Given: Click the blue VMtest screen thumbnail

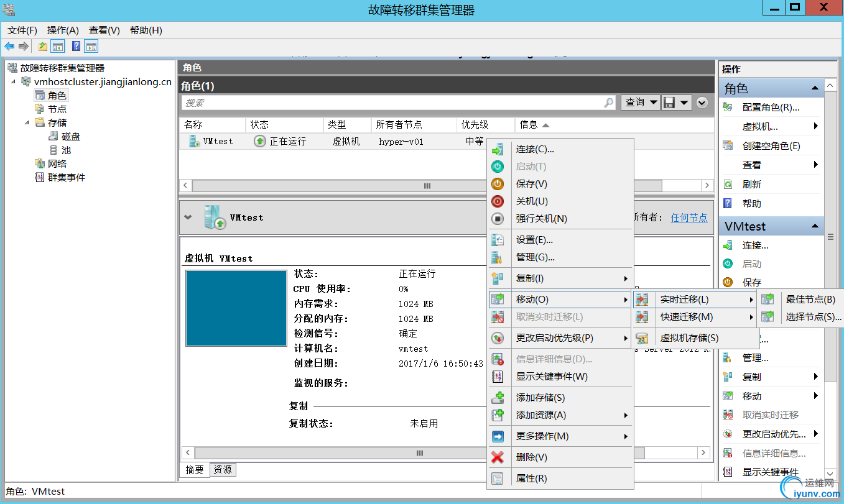Looking at the screenshot, I should click(236, 308).
